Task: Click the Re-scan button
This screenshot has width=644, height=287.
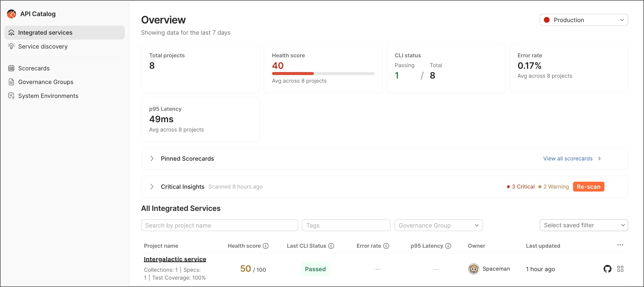Action: [589, 187]
